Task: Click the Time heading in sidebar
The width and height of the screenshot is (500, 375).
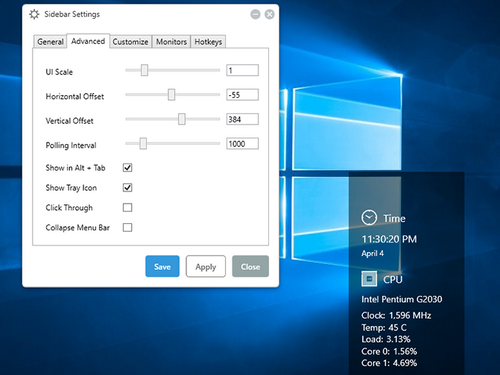Action: (394, 218)
